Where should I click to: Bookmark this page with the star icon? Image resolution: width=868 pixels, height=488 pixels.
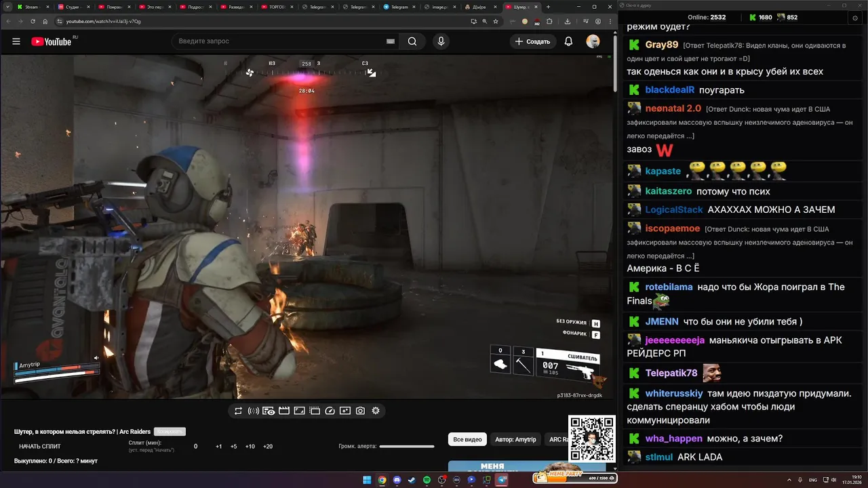point(496,21)
